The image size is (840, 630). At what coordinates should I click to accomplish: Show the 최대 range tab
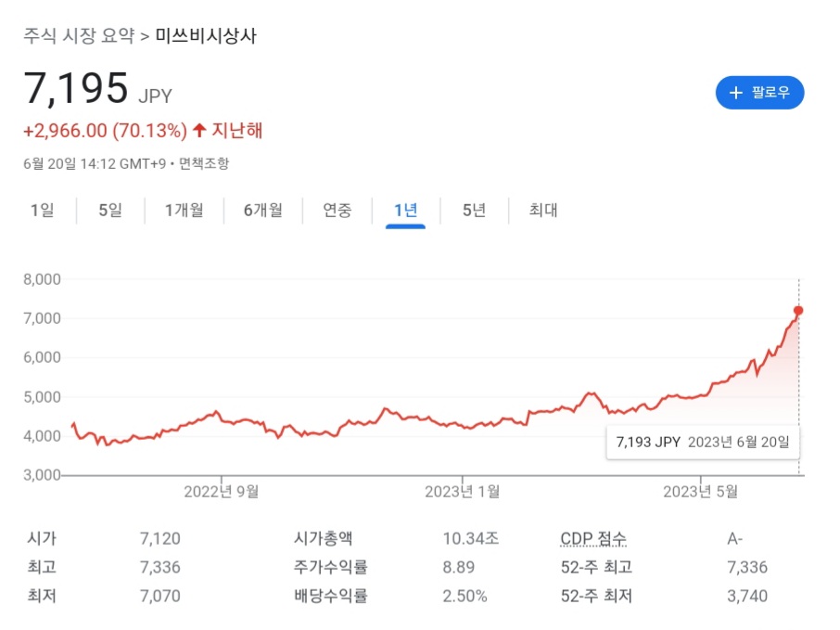(543, 211)
